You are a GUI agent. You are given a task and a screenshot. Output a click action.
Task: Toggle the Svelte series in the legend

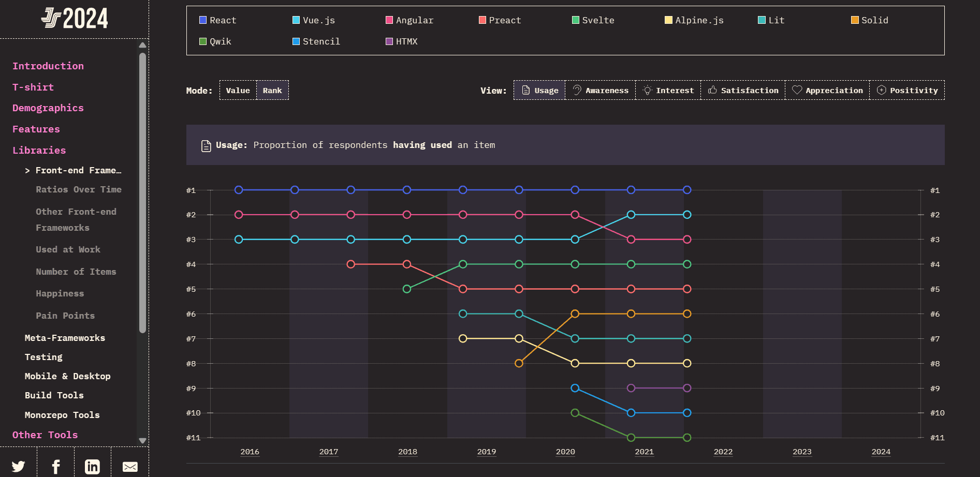coord(592,20)
